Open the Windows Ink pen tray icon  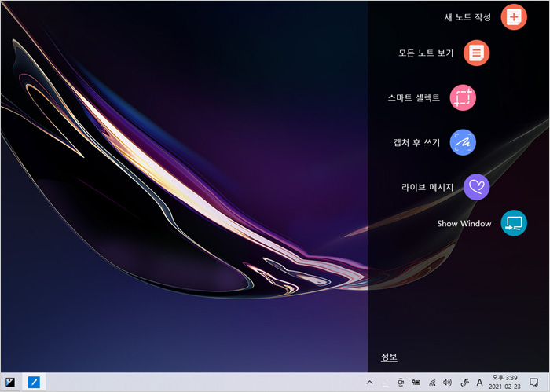[465, 383]
